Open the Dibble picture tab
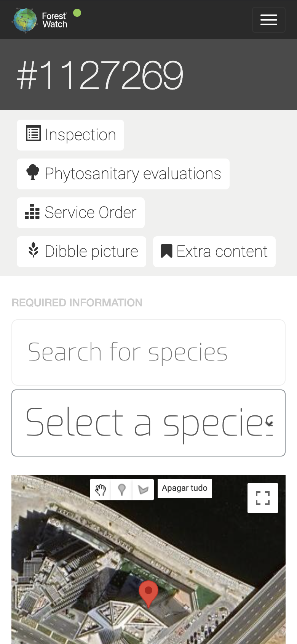 (81, 252)
